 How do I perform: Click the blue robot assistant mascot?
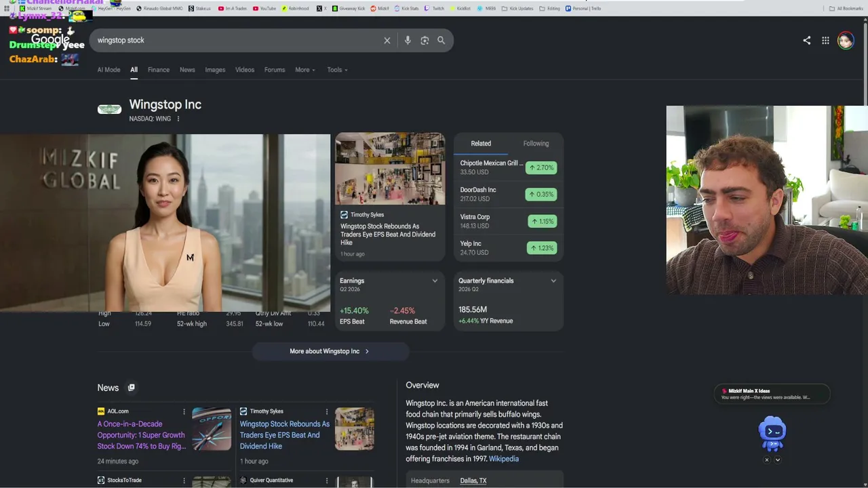tap(772, 434)
